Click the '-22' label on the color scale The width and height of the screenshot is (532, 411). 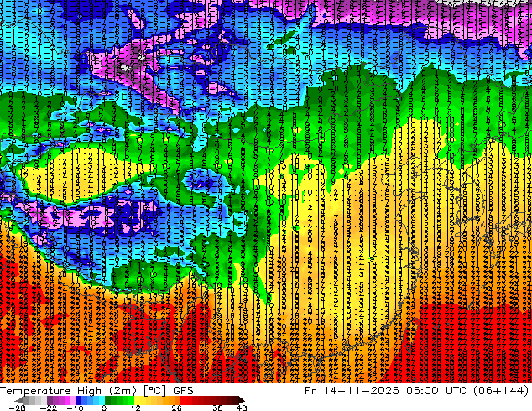tap(49, 408)
